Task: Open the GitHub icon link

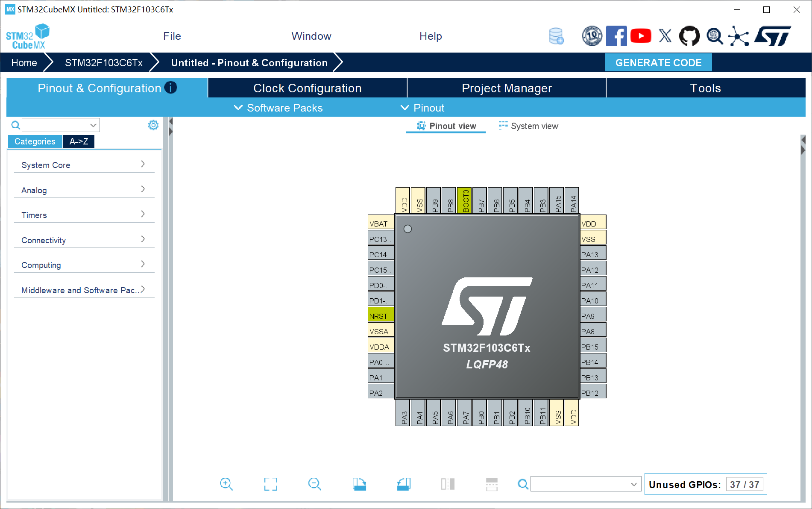Action: [x=689, y=36]
